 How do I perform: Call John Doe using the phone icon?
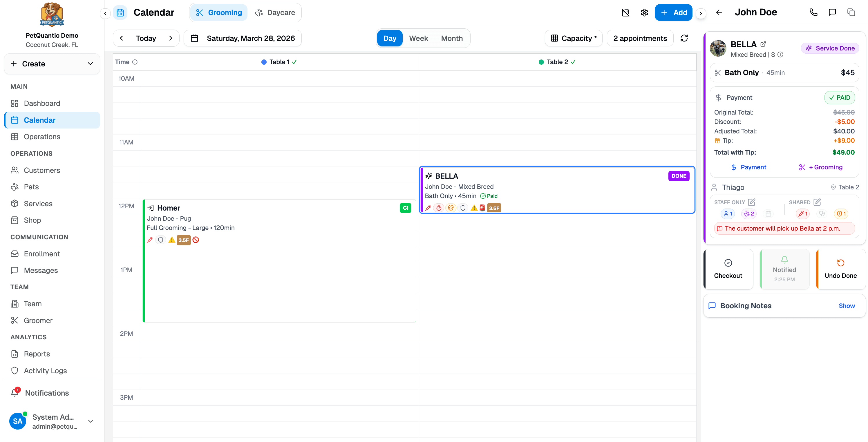(813, 12)
